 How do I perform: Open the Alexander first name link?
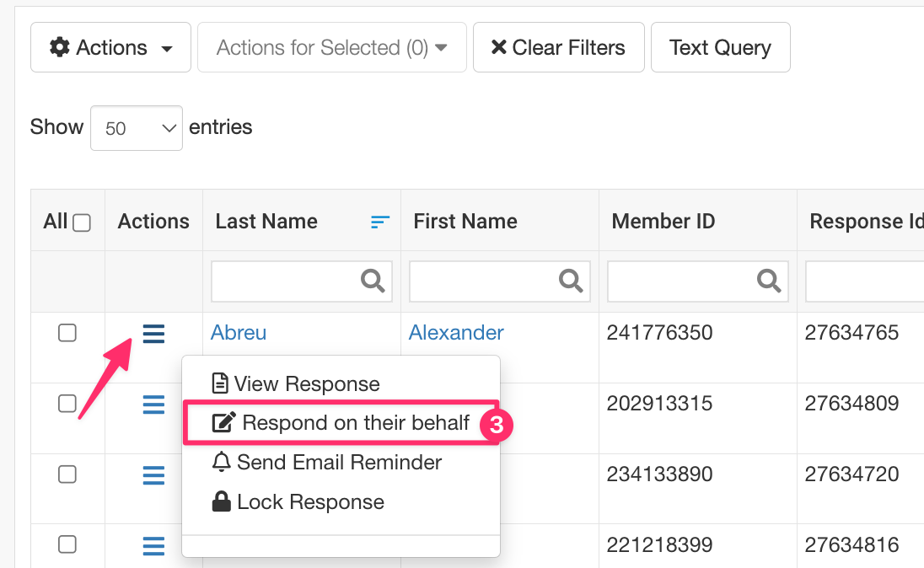[x=456, y=332]
